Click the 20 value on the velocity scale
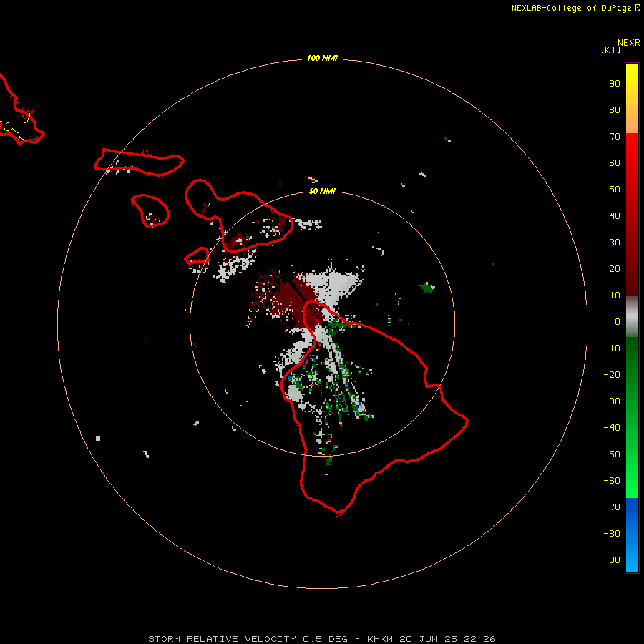Screen dimensions: 644x644 point(615,269)
